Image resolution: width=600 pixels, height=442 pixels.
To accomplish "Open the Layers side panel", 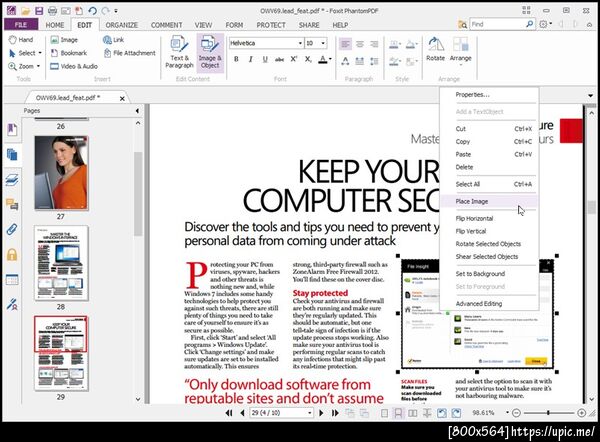I will pyautogui.click(x=12, y=180).
